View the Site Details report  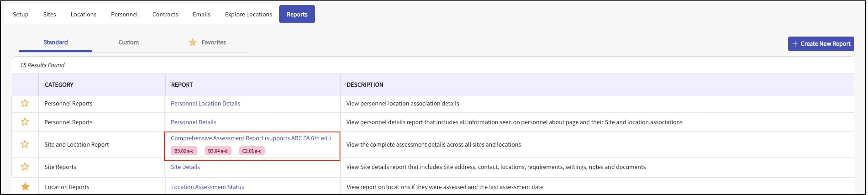pyautogui.click(x=185, y=167)
